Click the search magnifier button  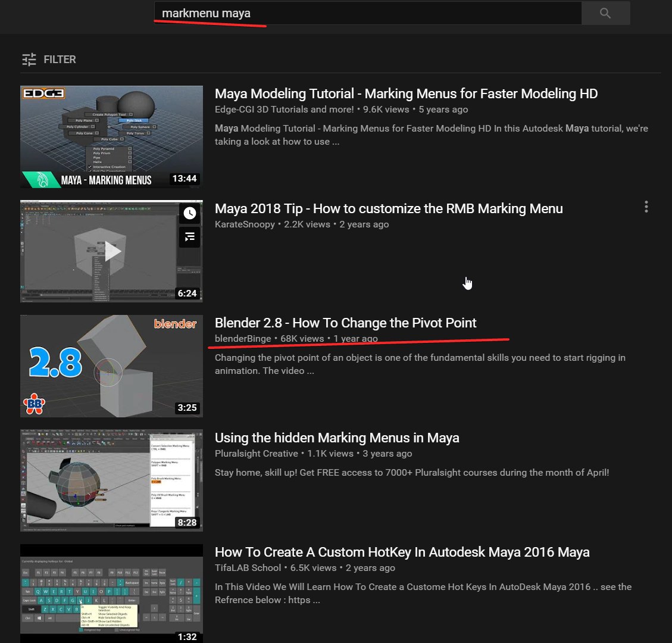point(605,13)
